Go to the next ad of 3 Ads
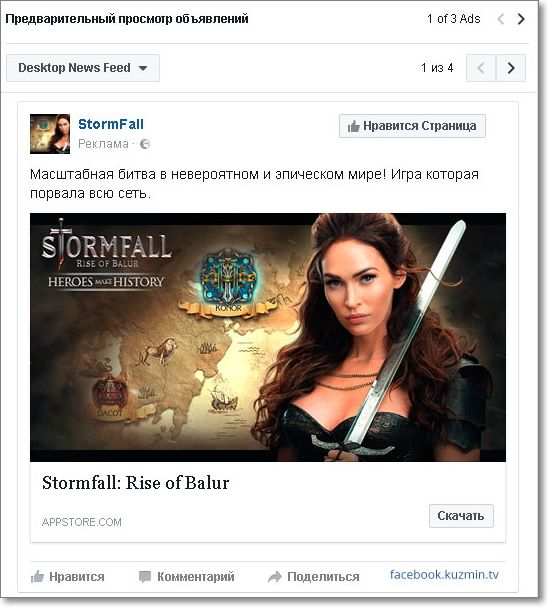The image size is (548, 607). tap(521, 19)
